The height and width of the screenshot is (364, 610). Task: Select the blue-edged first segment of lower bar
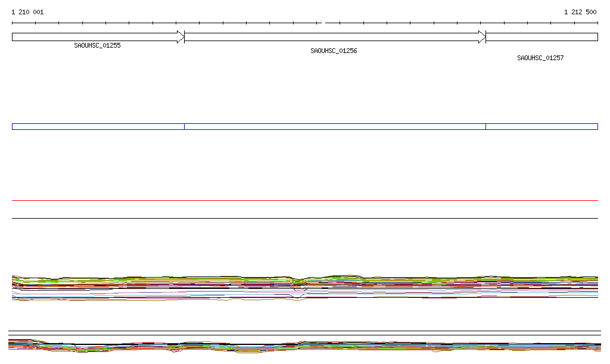pyautogui.click(x=98, y=126)
